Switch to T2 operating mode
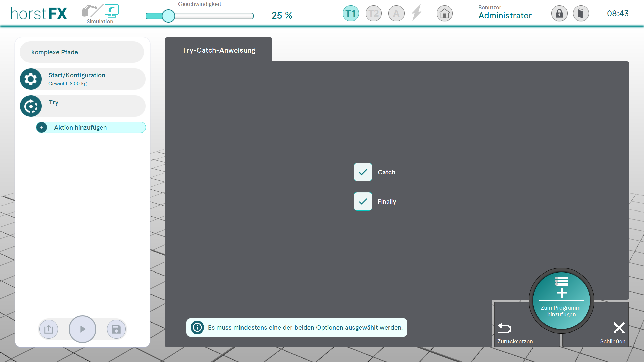 pyautogui.click(x=373, y=14)
